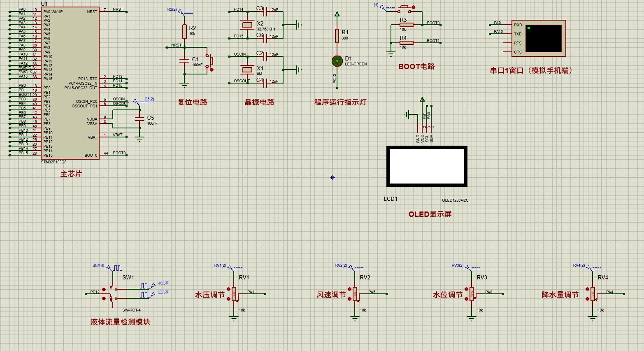
Task: Click SW1 lower rotate actuator dot
Action: pyautogui.click(x=104, y=298)
